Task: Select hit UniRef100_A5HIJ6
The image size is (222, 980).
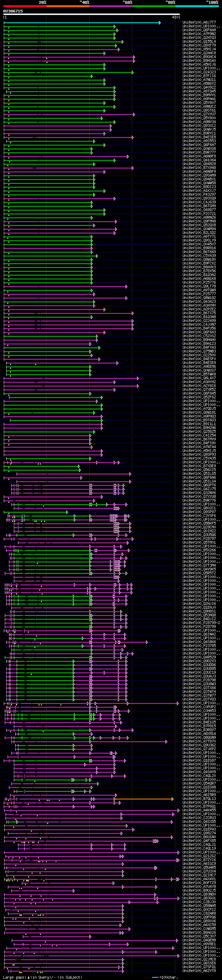Action: pos(199,64)
